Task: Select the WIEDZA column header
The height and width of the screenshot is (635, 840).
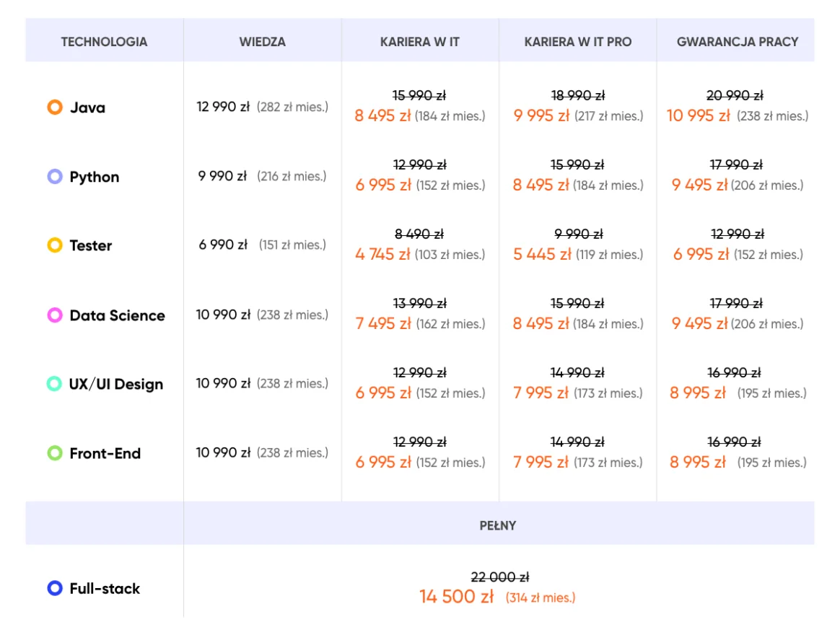Action: (x=262, y=42)
